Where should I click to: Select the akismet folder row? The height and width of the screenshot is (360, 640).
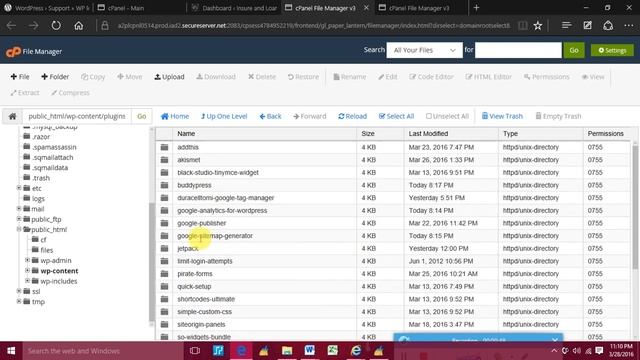pos(392,160)
